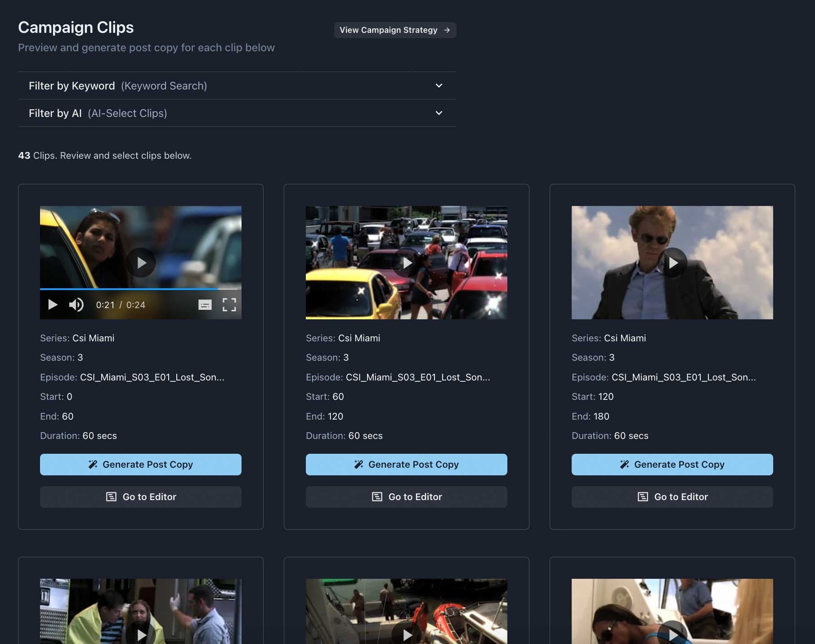The width and height of the screenshot is (815, 644).
Task: Toggle captions on the first clip video
Action: click(x=205, y=305)
